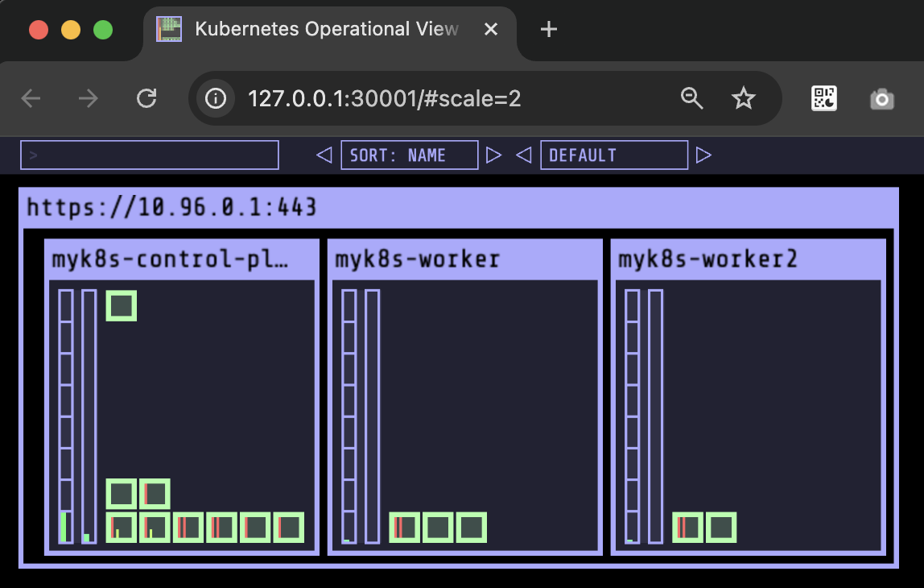Open the SORT: NAME selector
This screenshot has width=924, height=588.
pos(410,155)
